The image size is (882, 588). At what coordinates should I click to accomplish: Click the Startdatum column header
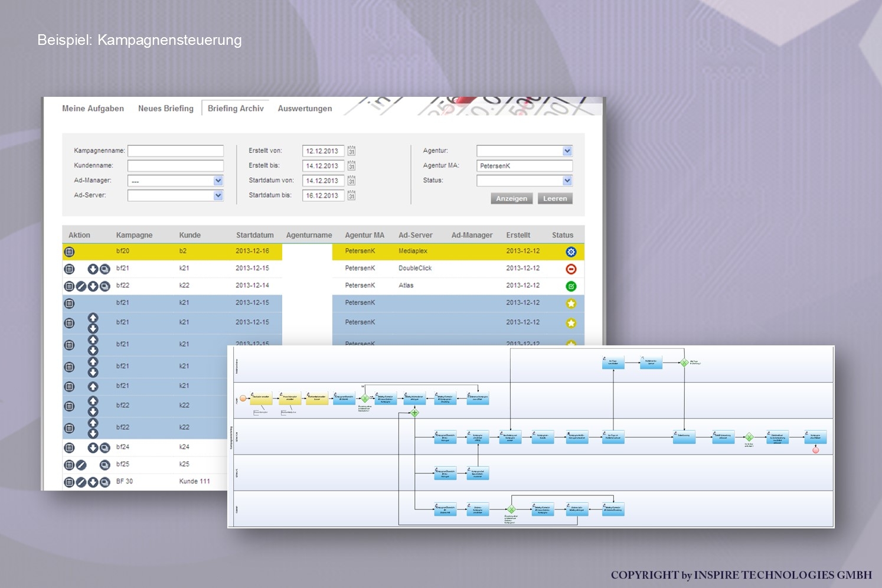coord(255,235)
